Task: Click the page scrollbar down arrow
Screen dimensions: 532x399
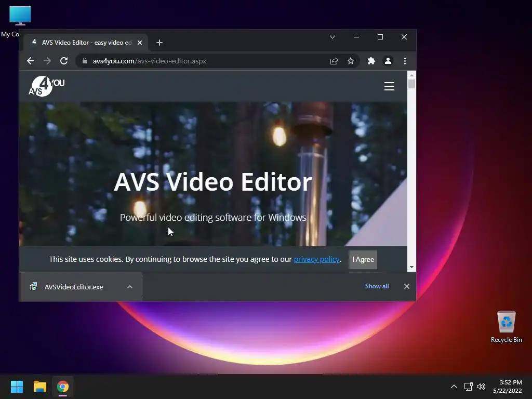Action: [x=411, y=268]
